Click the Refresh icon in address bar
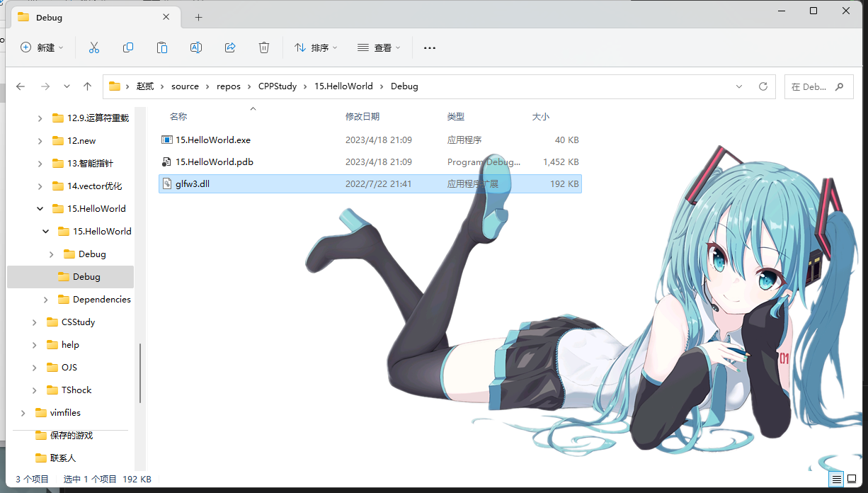Viewport: 868px width, 493px height. [x=763, y=86]
